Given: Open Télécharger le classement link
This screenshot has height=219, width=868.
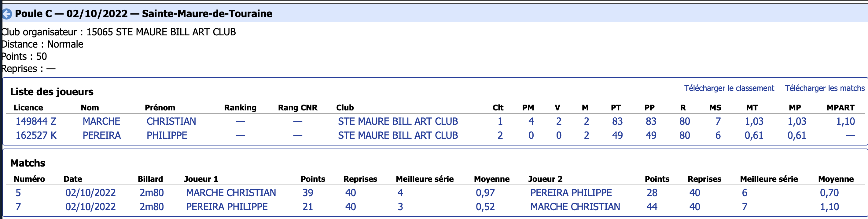Looking at the screenshot, I should pos(729,88).
